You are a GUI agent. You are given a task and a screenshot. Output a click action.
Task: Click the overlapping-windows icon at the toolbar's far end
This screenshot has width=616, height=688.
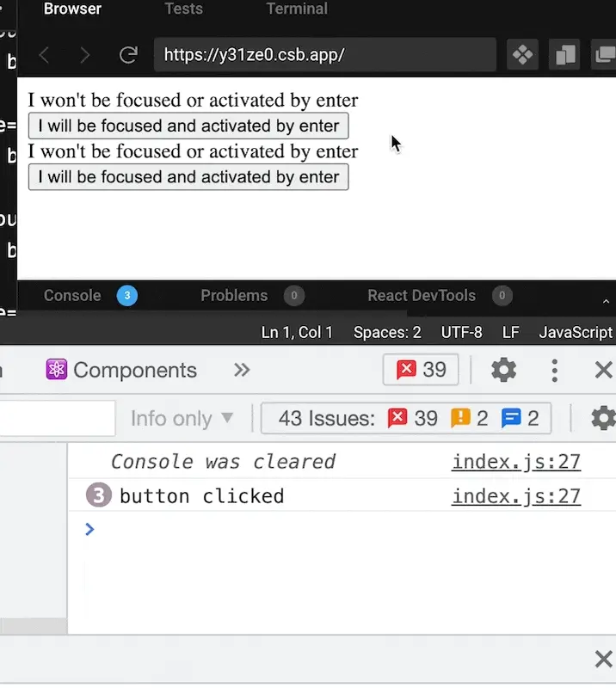605,55
